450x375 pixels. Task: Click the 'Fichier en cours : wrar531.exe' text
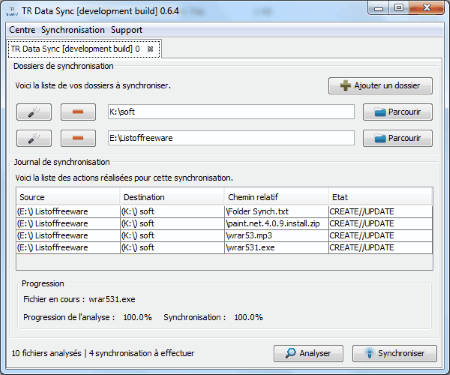tap(79, 299)
